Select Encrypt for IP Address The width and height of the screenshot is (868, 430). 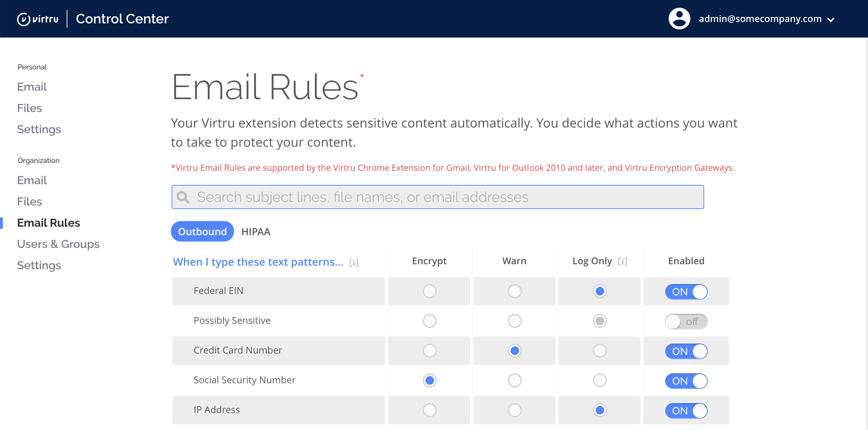click(429, 410)
